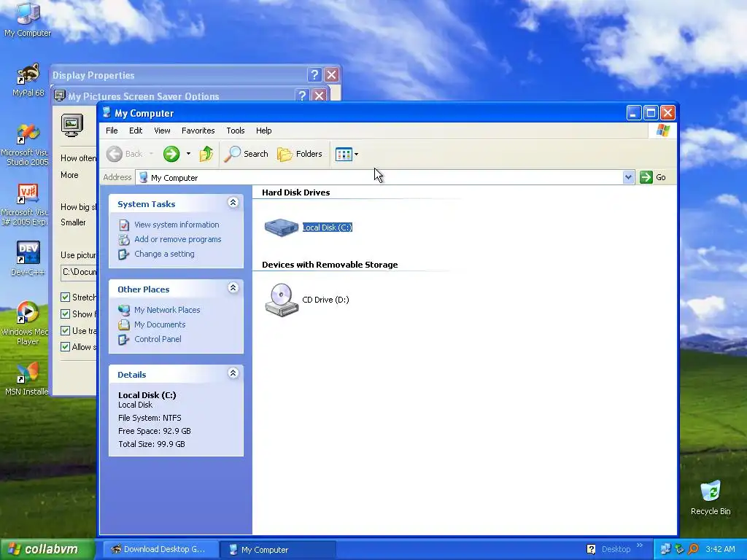Click the monitor icon in Screen Saver Options
Image resolution: width=747 pixels, height=560 pixels.
72,125
